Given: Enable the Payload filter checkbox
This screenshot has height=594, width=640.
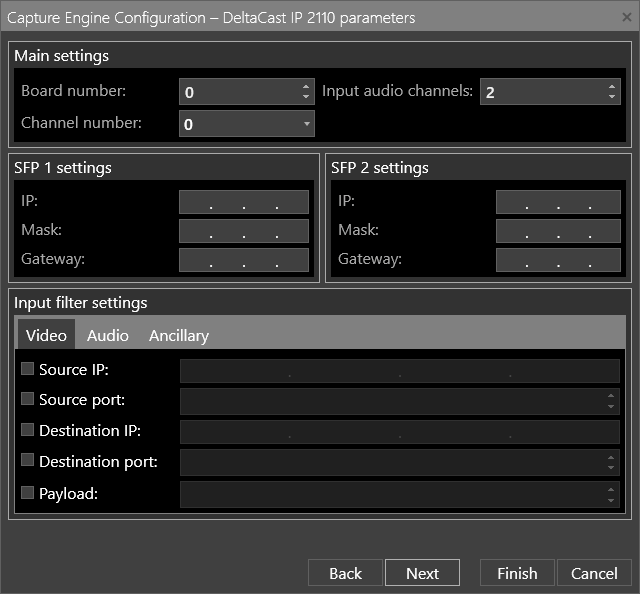Looking at the screenshot, I should tap(27, 492).
